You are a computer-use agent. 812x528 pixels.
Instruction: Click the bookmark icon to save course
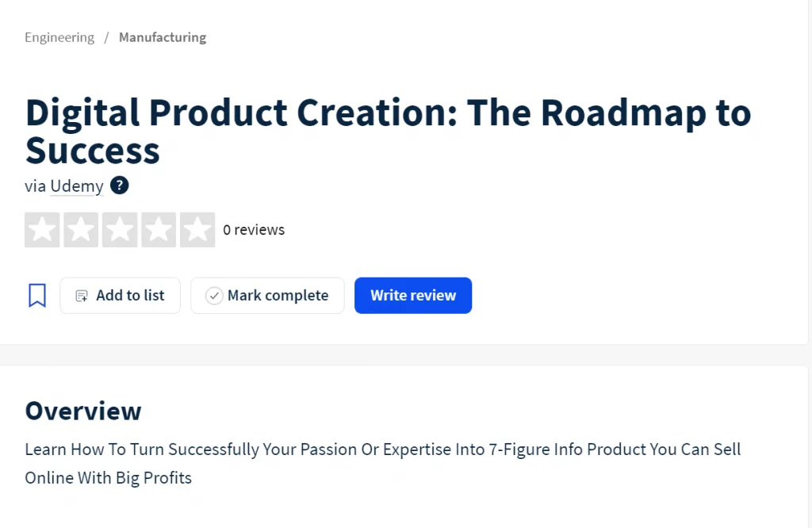(36, 295)
